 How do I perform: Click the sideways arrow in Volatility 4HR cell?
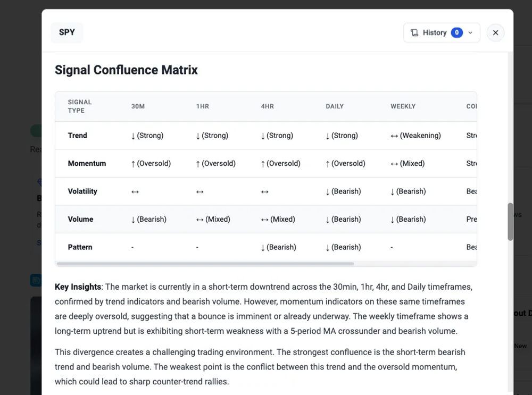tap(264, 191)
